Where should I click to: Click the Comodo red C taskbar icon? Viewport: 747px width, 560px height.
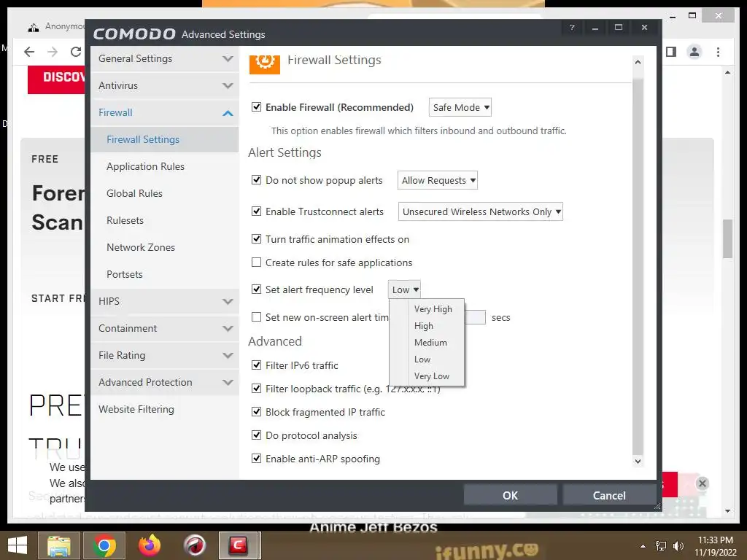coord(239,545)
